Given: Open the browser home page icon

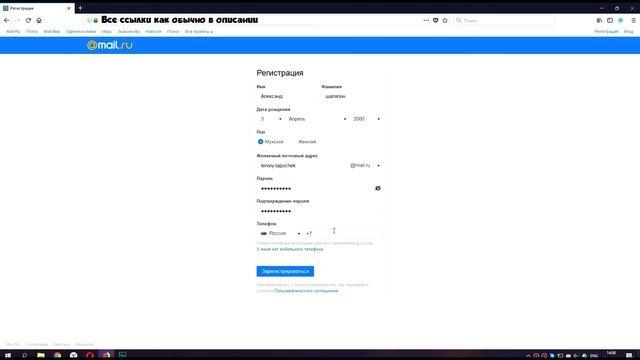Looking at the screenshot, I should 39,20.
